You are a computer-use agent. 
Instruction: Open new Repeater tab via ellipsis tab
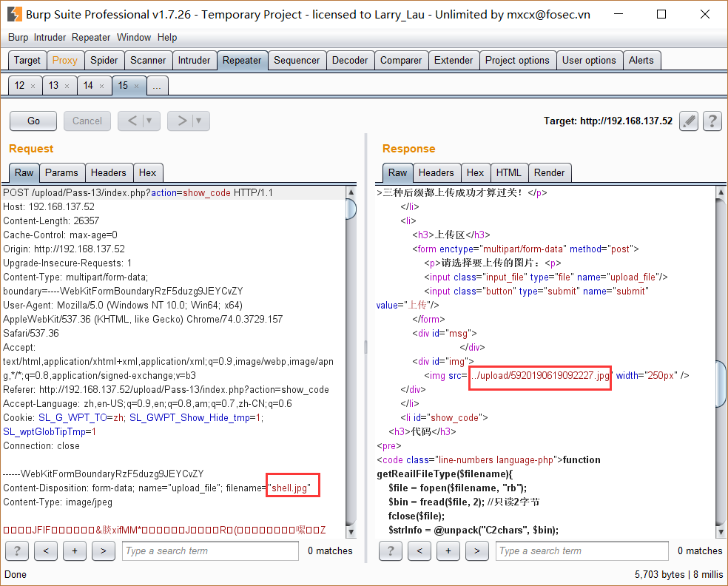157,86
